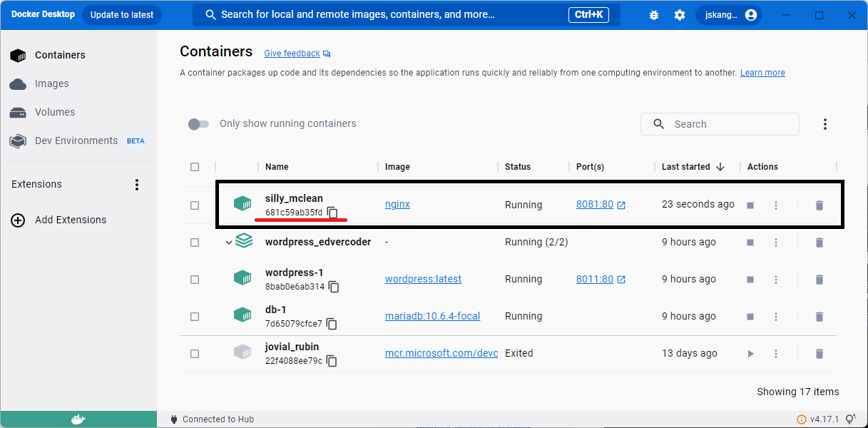Image resolution: width=868 pixels, height=428 pixels.
Task: Check the silly_mclean row checkbox
Action: click(195, 205)
